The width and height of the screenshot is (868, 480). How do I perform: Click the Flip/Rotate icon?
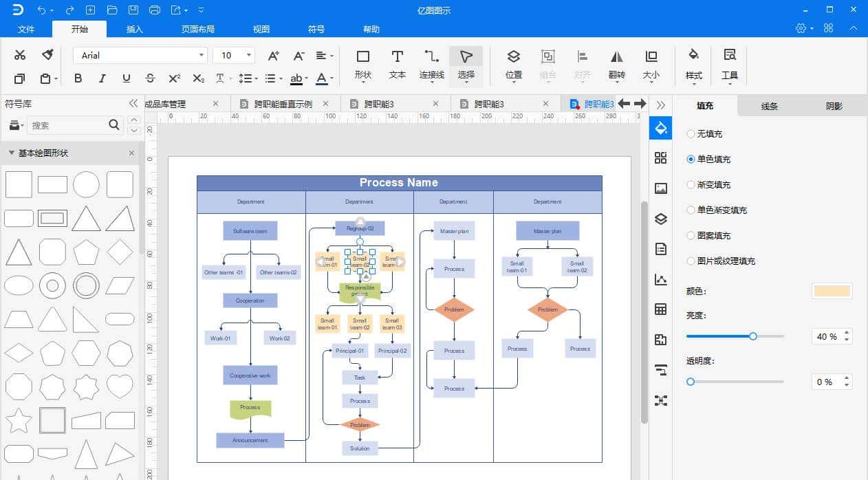click(617, 63)
